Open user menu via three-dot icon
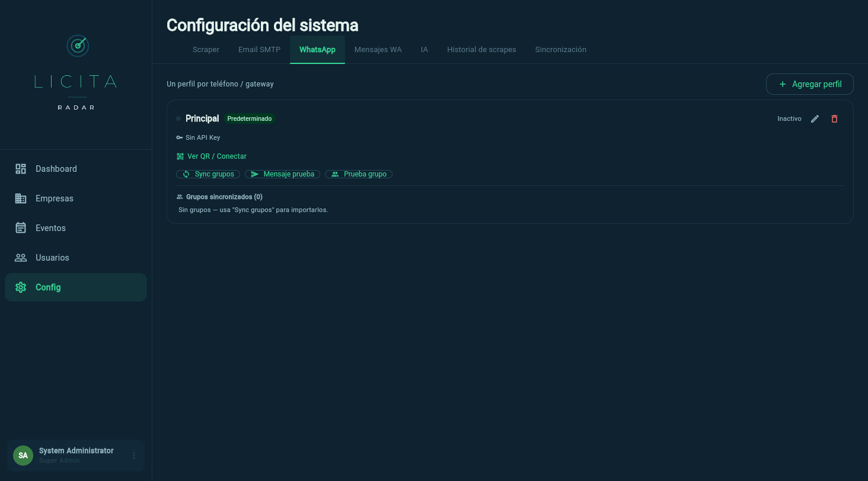Viewport: 868px width, 481px height. [134, 456]
